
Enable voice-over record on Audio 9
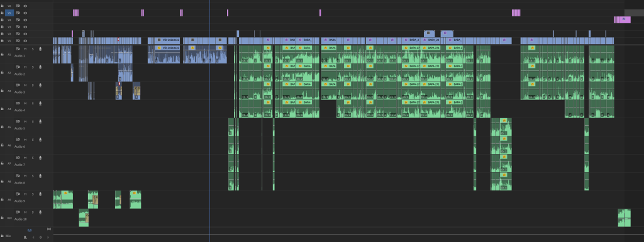tap(40, 194)
